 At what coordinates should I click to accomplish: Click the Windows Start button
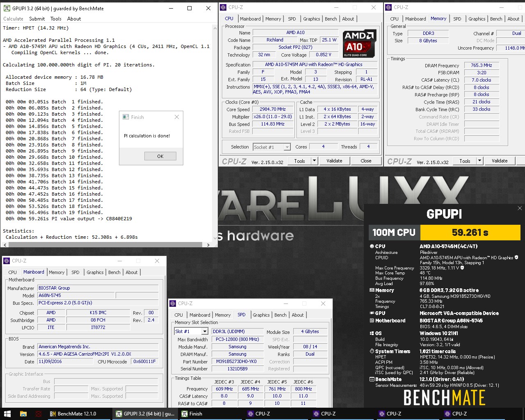pyautogui.click(x=7, y=413)
